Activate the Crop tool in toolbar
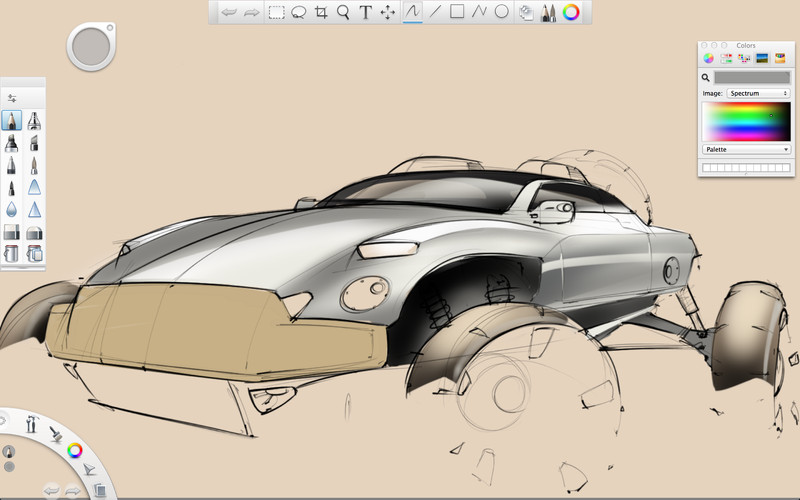The image size is (800, 500). 321,13
